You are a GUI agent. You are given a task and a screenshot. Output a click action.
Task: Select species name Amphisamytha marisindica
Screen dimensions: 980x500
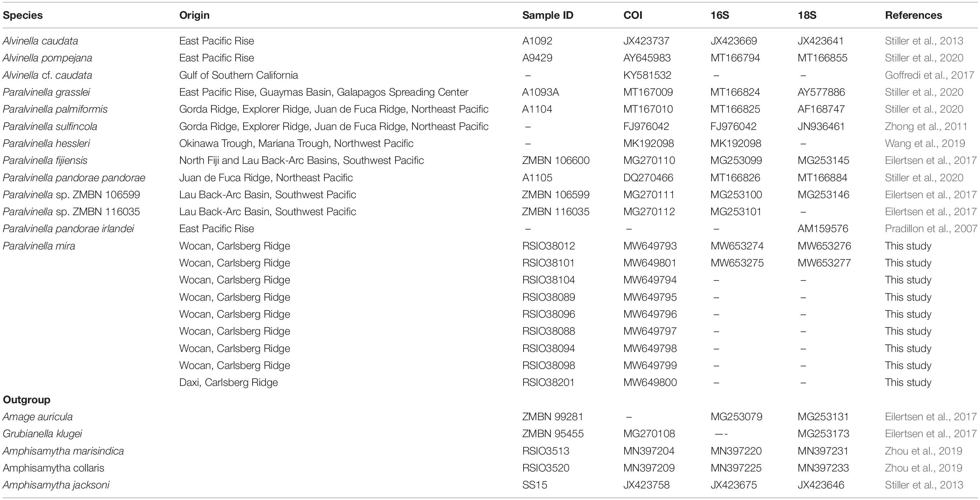click(x=63, y=451)
